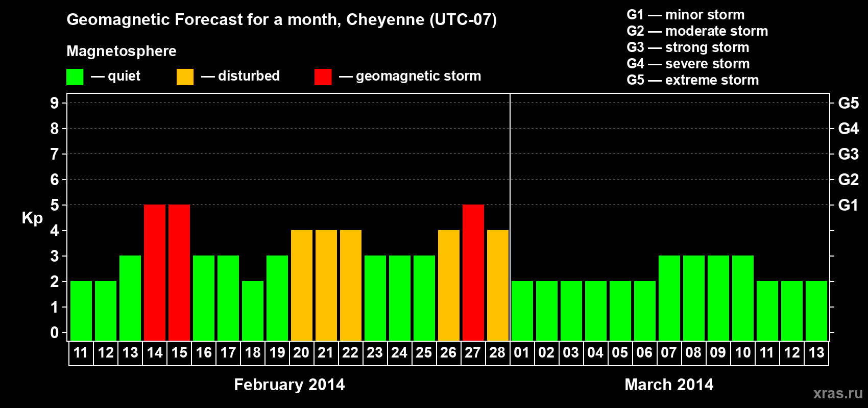Viewport: 868px width, 408px height.
Task: Click the orange bar for February 21
Action: (x=326, y=285)
